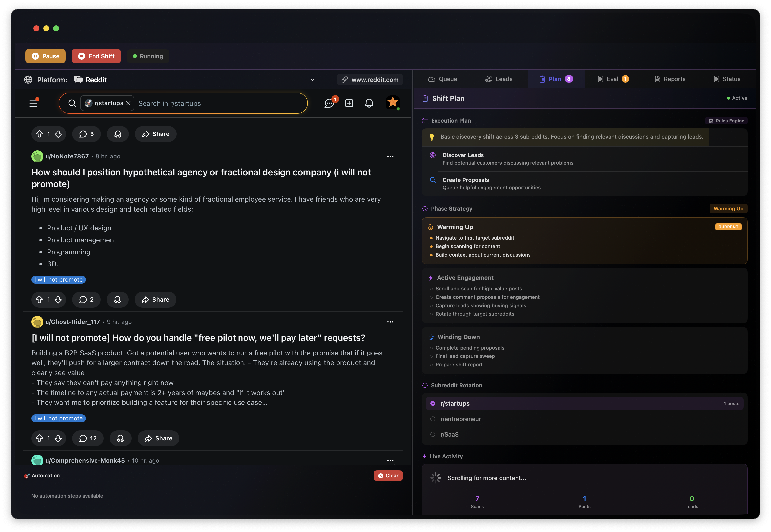This screenshot has width=771, height=532.
Task: Select the create post plus icon
Action: point(349,103)
